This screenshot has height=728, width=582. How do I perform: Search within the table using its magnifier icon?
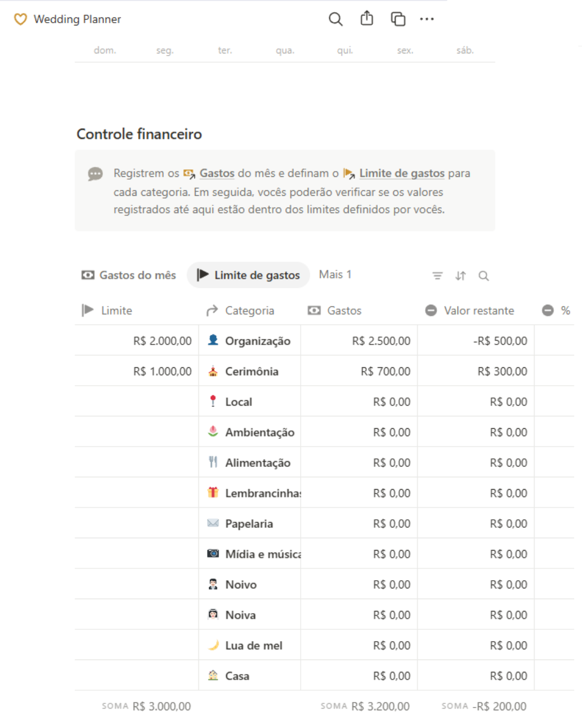click(484, 276)
